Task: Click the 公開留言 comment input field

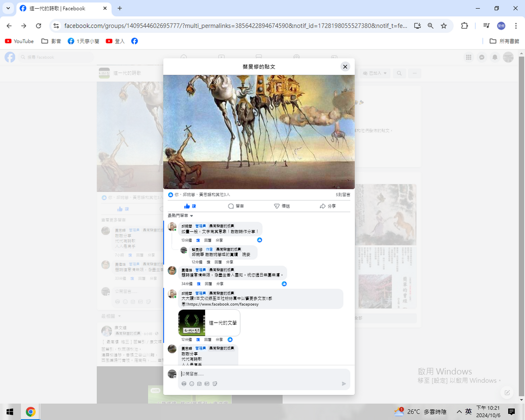Action: [x=256, y=374]
